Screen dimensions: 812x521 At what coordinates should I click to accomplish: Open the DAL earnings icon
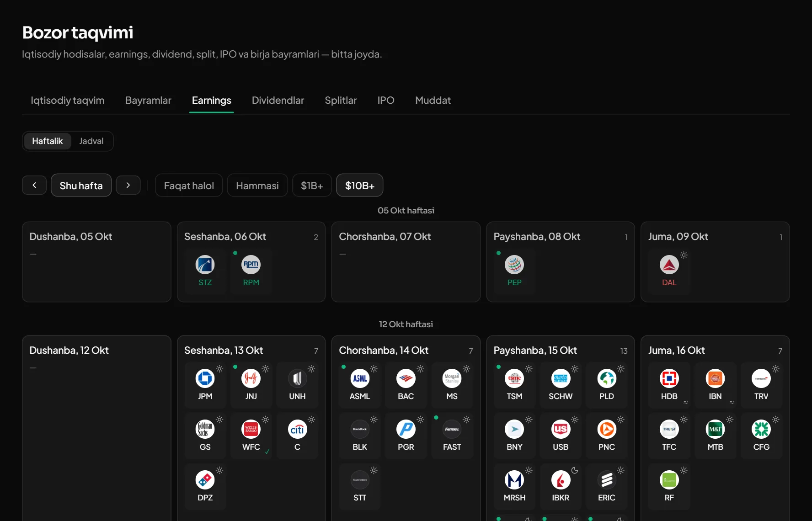pos(669,265)
